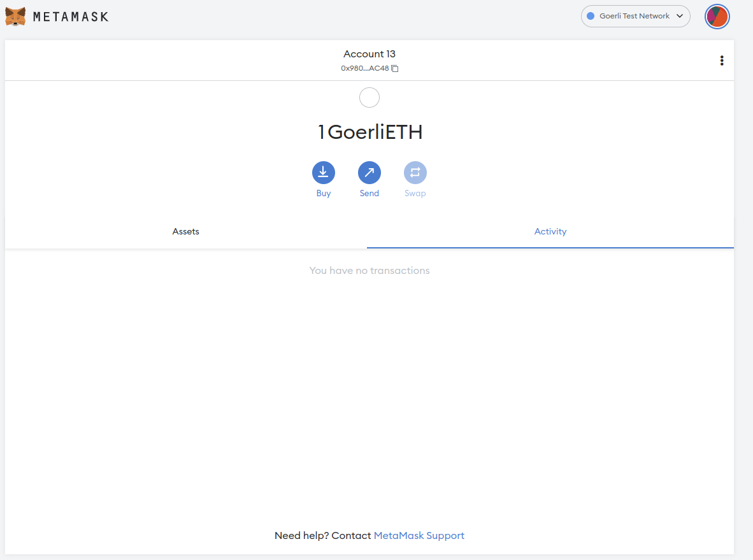Click the You have no transactions message
The height and width of the screenshot is (560, 753).
point(369,270)
